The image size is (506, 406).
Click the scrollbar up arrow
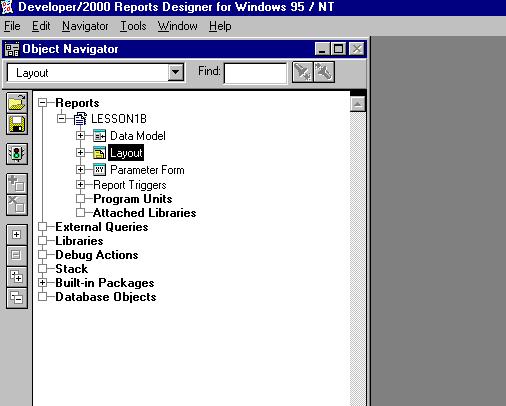coord(358,104)
